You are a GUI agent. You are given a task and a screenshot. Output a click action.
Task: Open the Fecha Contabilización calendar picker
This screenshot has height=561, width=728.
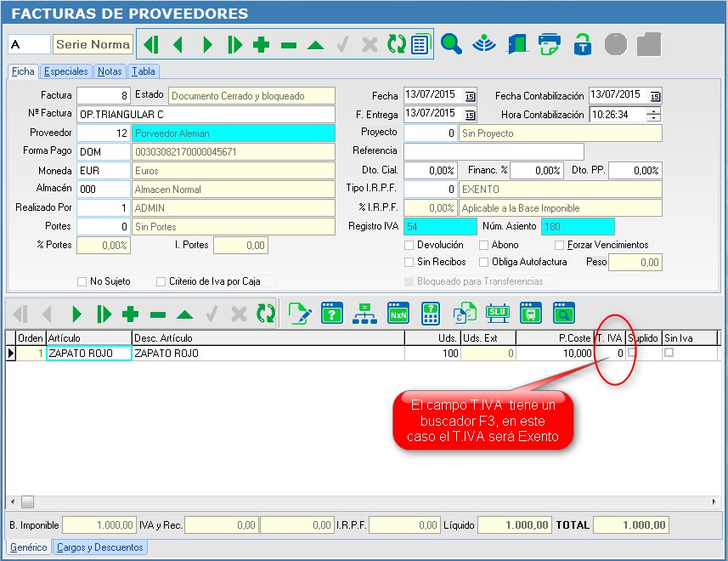click(655, 96)
